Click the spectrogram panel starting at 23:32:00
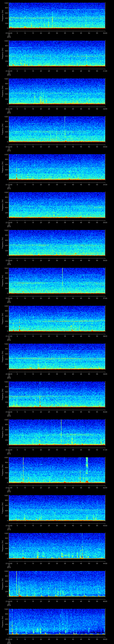Screen dimensions: 114x644 point(57,129)
